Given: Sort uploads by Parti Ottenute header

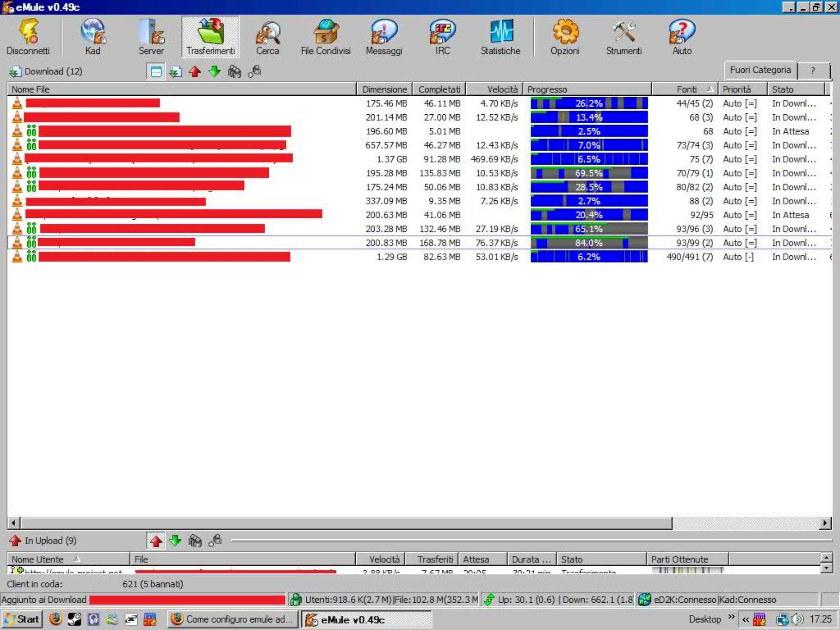Looking at the screenshot, I should 687,559.
